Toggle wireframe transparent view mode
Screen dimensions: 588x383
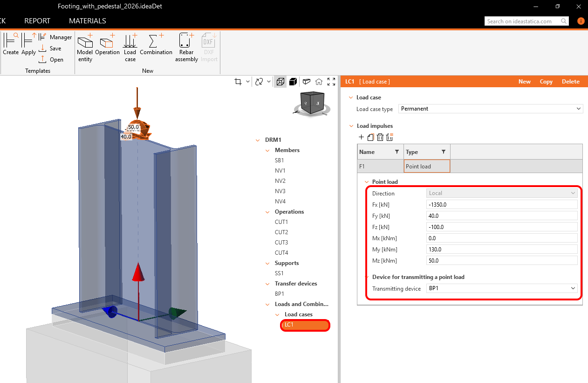tap(280, 82)
